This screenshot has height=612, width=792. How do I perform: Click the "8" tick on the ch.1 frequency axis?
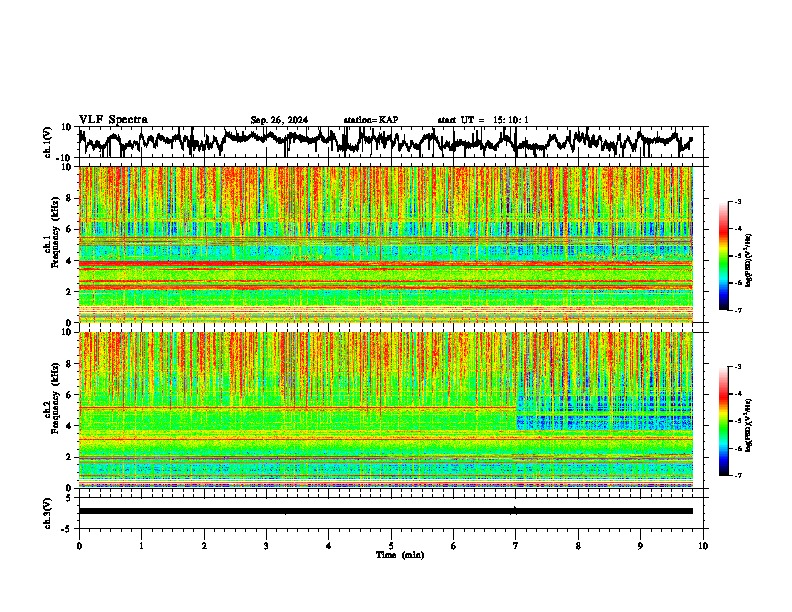70,198
